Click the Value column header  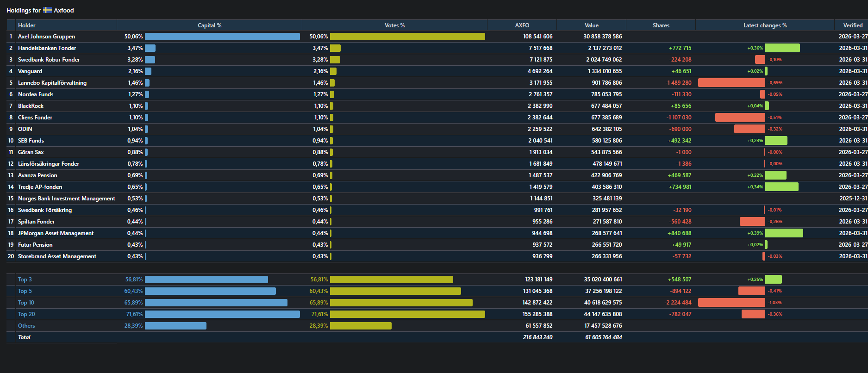tap(592, 25)
